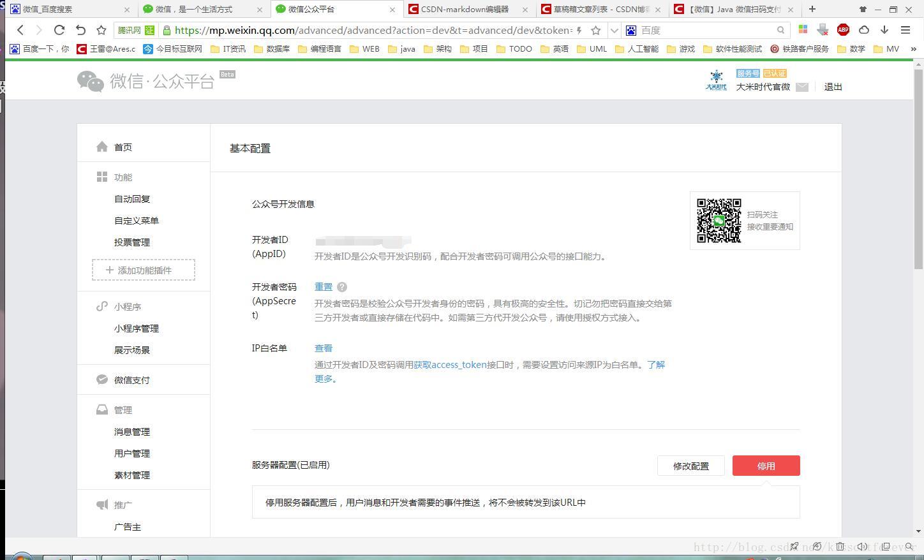Open 百度一下 bookmark
The height and width of the screenshot is (560, 924).
tap(40, 48)
